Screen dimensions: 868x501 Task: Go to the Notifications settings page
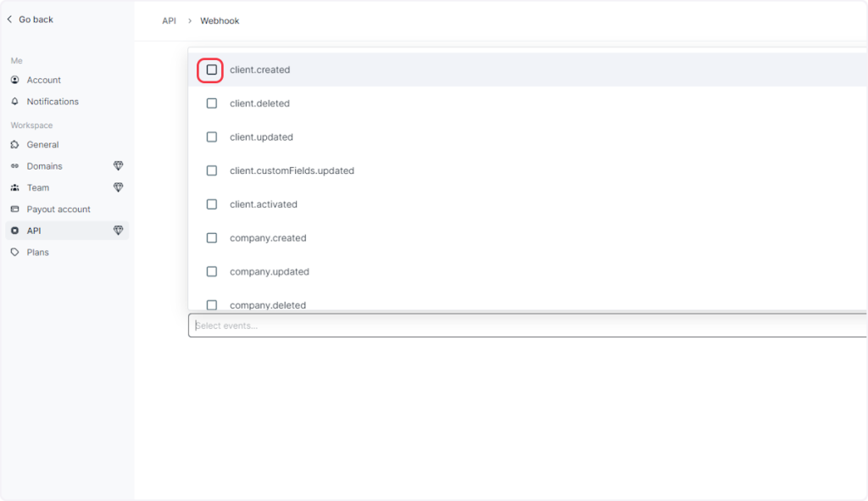[53, 102]
